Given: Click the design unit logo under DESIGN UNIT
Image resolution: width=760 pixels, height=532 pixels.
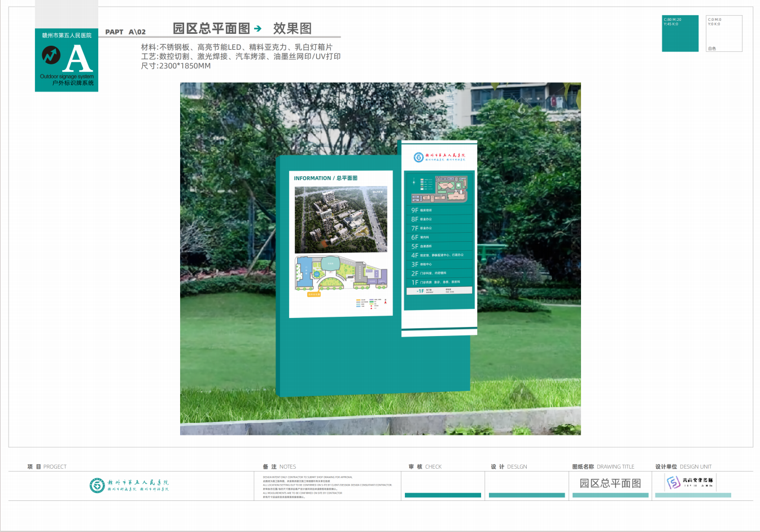Looking at the screenshot, I should pyautogui.click(x=689, y=482).
